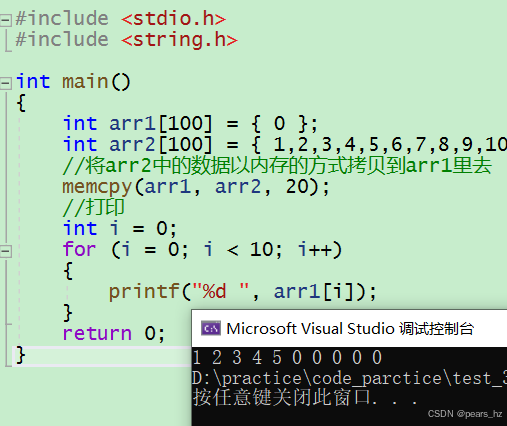Click the memcpy function call
Image resolution: width=507 pixels, height=426 pixels.
click(196, 187)
